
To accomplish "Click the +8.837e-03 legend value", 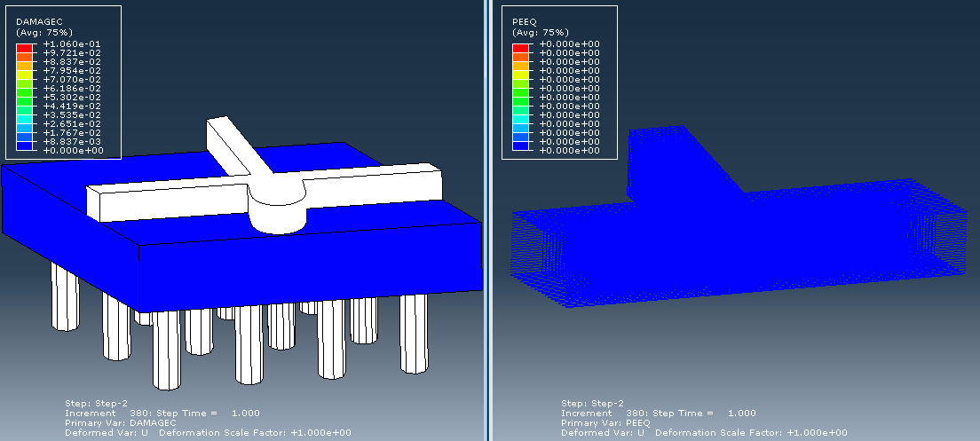I will [73, 142].
